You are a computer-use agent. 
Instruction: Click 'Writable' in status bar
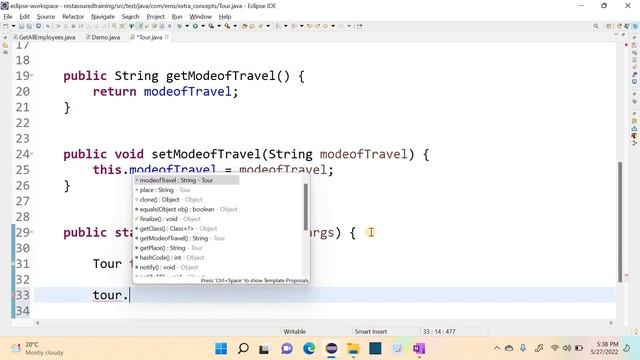(294, 331)
